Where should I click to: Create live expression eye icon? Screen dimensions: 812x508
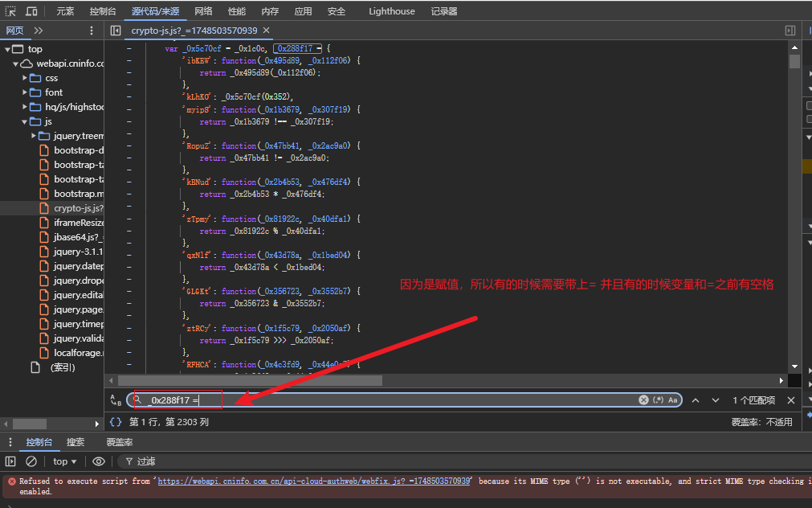99,461
